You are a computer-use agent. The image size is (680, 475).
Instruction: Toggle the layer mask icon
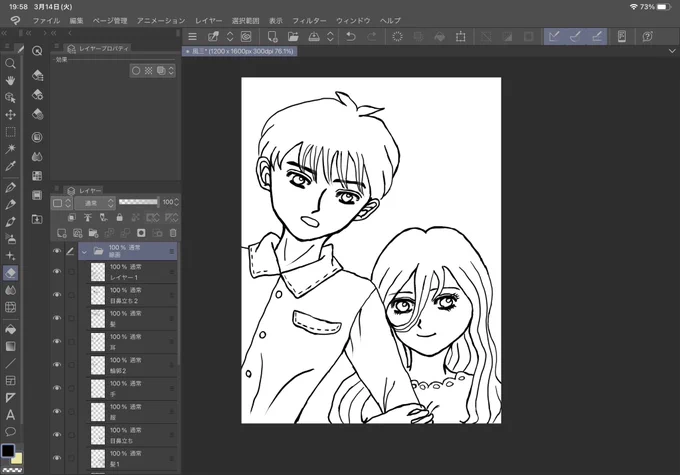pos(141,233)
